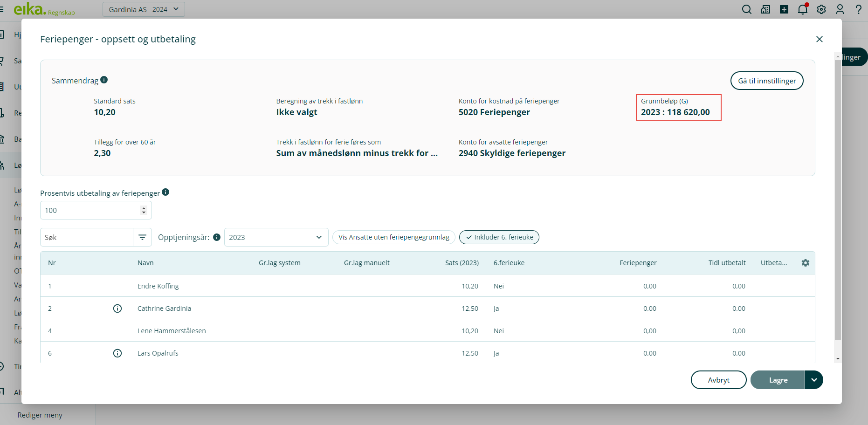Open the settings gear in top bar
Image resolution: width=868 pixels, height=425 pixels.
point(821,9)
